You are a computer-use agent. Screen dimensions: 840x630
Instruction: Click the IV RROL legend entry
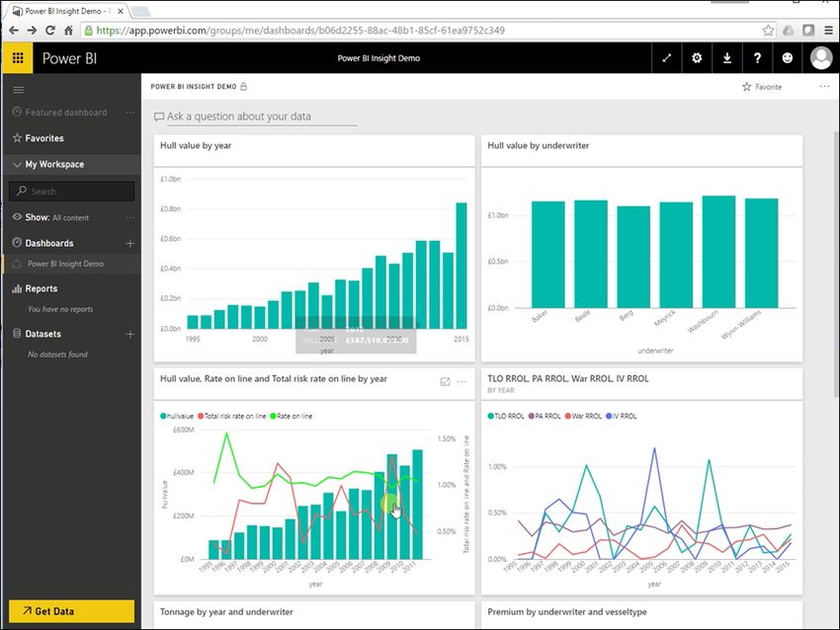622,416
